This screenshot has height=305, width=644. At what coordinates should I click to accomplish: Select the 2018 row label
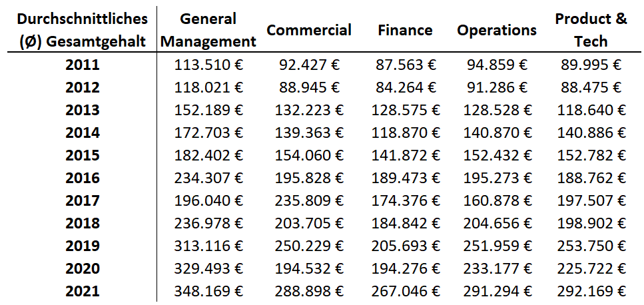82,223
